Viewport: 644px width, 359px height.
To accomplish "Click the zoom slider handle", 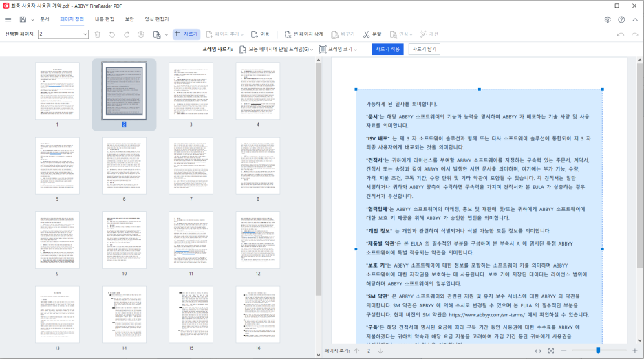I will [598, 350].
